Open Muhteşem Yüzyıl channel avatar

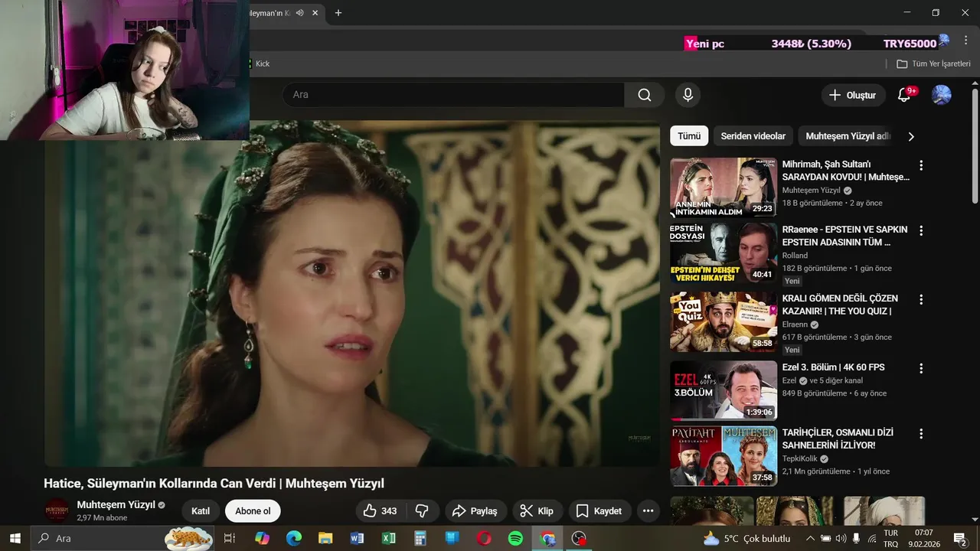57,510
